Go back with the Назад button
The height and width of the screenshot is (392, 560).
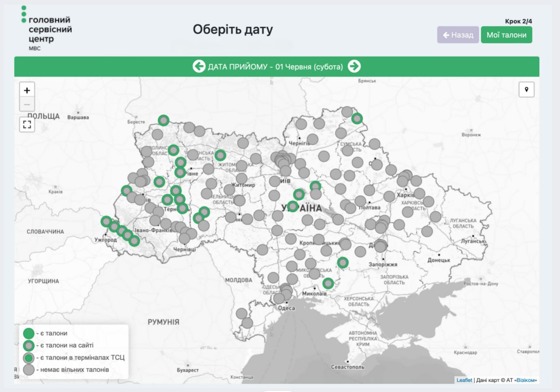click(x=458, y=35)
